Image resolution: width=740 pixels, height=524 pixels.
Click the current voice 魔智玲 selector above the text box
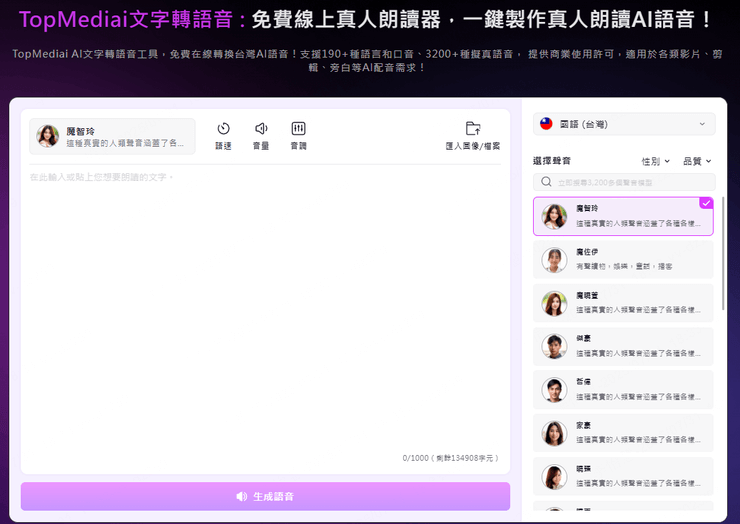click(x=112, y=137)
